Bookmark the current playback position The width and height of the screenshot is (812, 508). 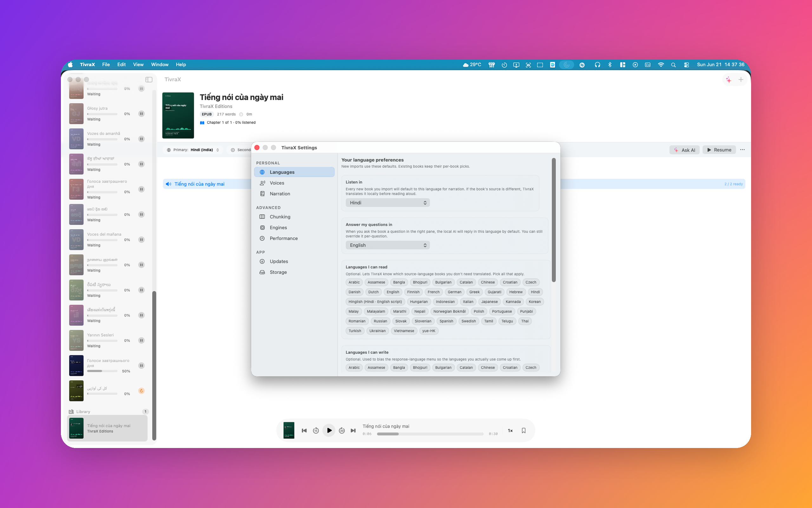[x=523, y=431]
